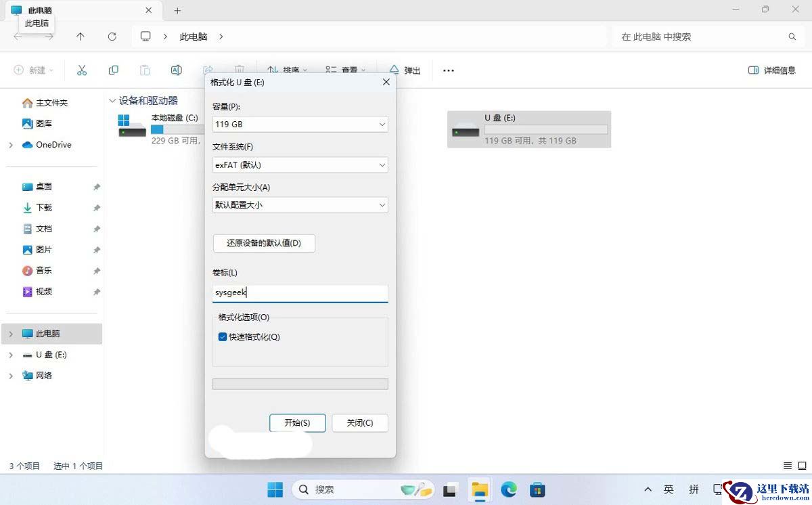
Task: Open Microsoft Edge from the taskbar
Action: click(509, 489)
